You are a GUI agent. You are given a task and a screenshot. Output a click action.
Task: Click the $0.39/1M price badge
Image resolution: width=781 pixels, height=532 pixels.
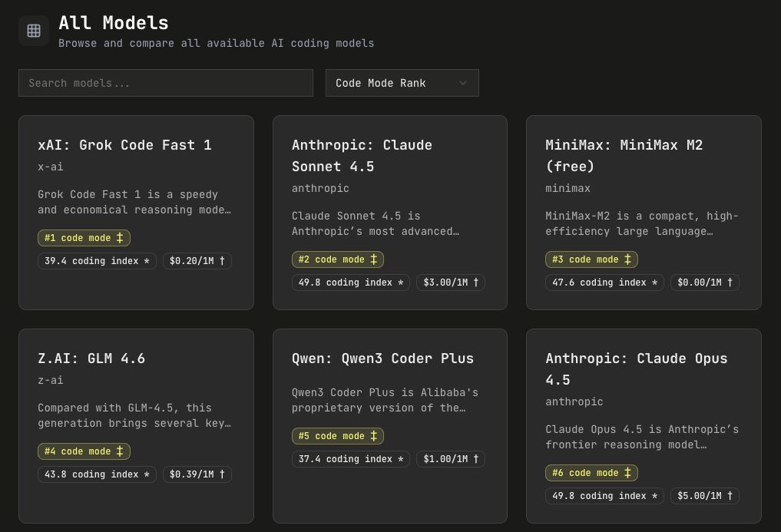(197, 474)
